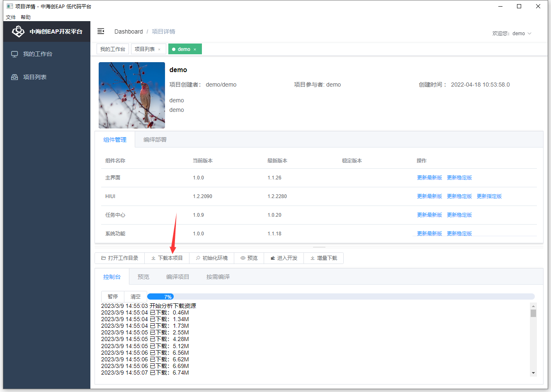Viewport: 551px width, 392px height.
Task: Click the demo project bird thumbnail
Action: 132,95
